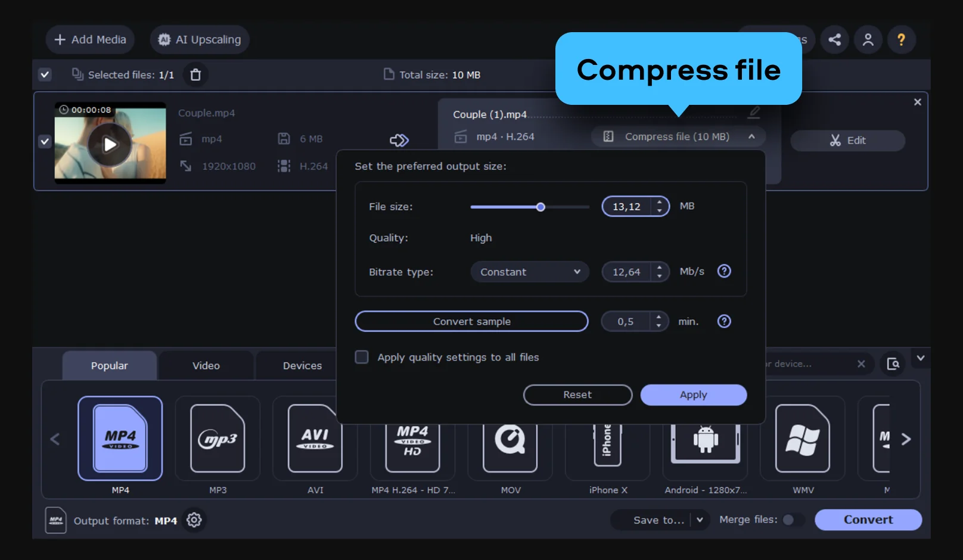Click the AI Upscaling button

pyautogui.click(x=200, y=40)
